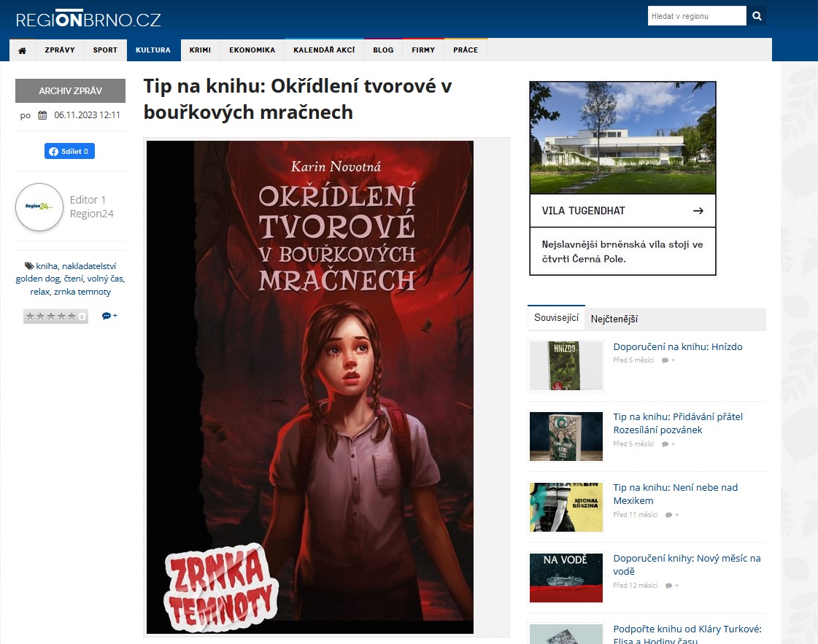Add a comment via speech bubble plus

click(109, 316)
